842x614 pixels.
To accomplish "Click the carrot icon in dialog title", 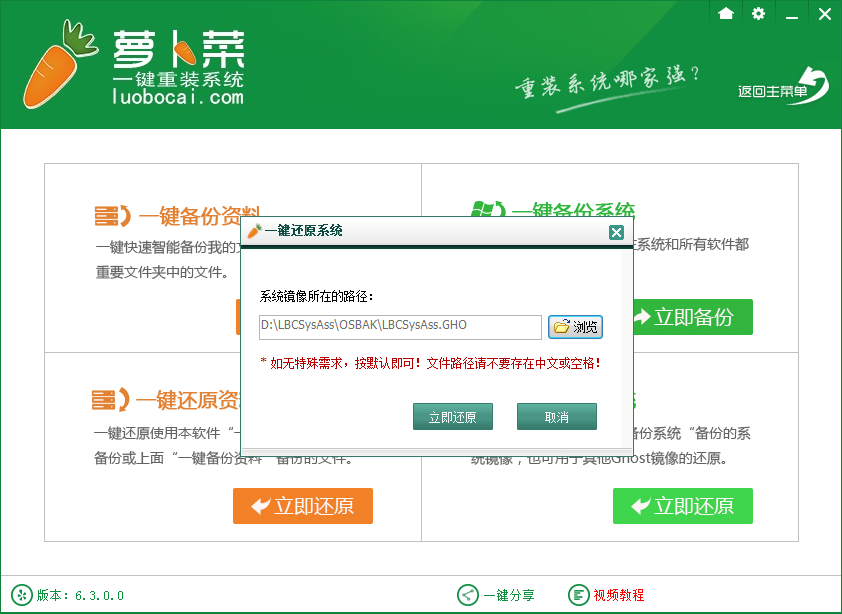I will coord(254,231).
